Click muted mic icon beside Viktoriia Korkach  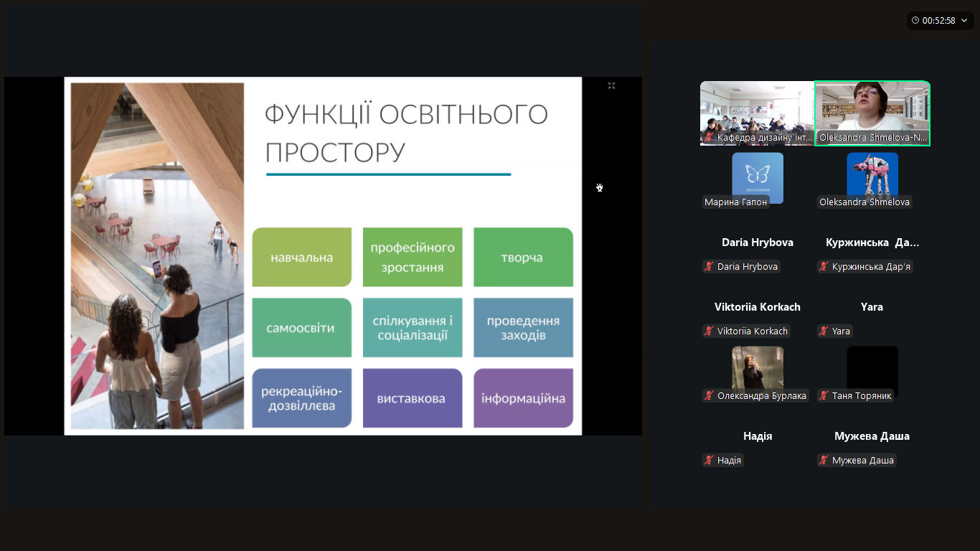[x=709, y=331]
